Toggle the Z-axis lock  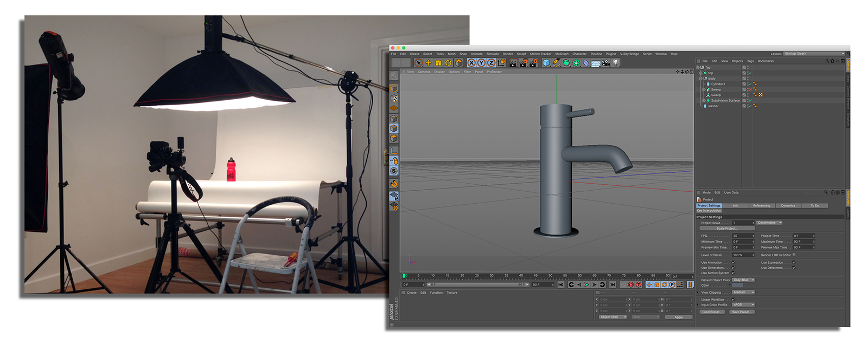click(x=491, y=63)
